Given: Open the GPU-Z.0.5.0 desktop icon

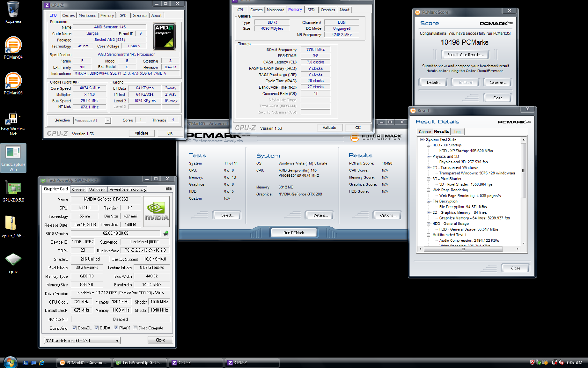Looking at the screenshot, I should click(x=13, y=191).
